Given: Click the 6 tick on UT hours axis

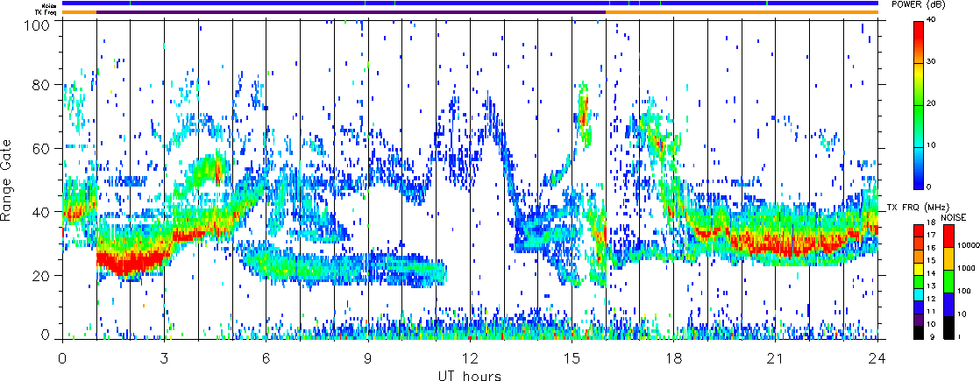Looking at the screenshot, I should click(266, 358).
